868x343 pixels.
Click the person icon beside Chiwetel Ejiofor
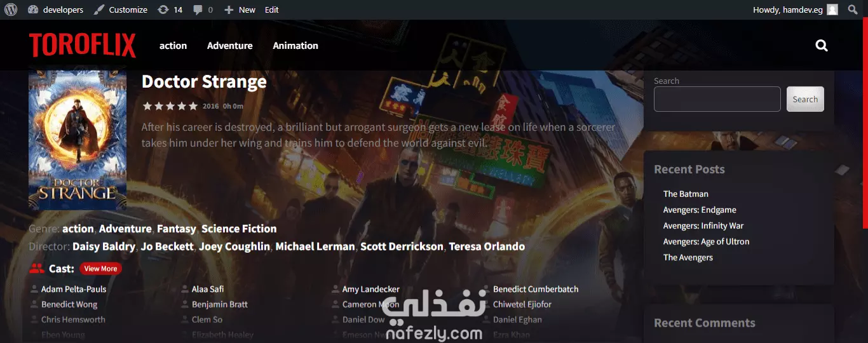486,304
